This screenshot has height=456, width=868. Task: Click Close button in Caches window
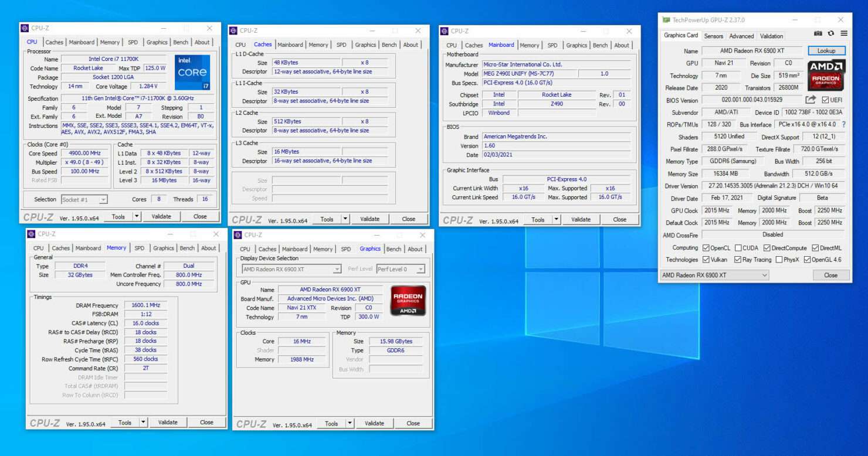pos(409,219)
